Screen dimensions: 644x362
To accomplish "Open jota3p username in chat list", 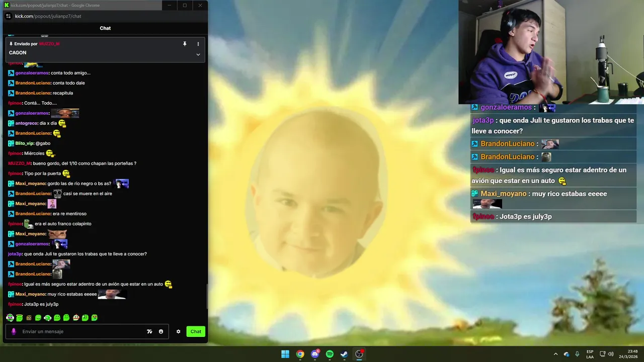I will [15, 254].
